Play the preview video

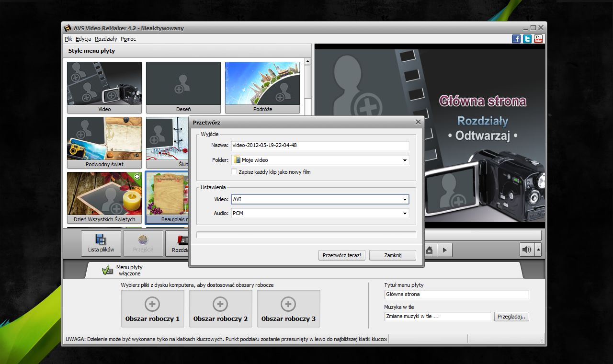[444, 250]
